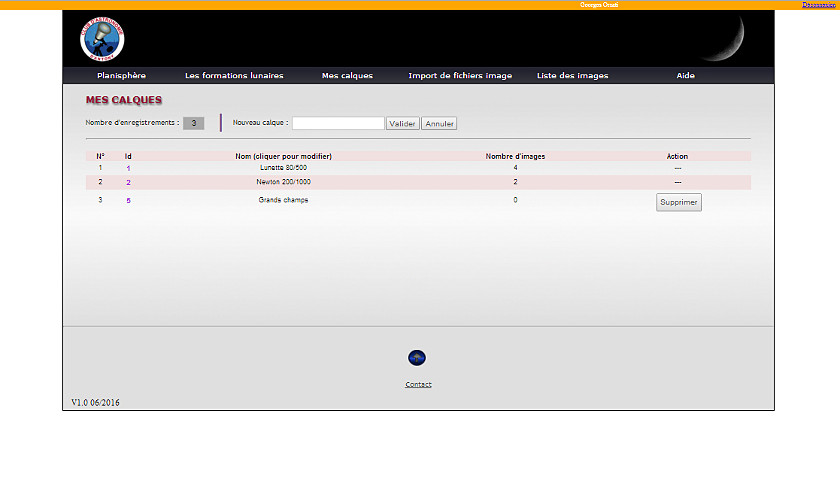Edit the Newton 200/1000 layer name
This screenshot has width=840, height=489.
click(x=283, y=182)
